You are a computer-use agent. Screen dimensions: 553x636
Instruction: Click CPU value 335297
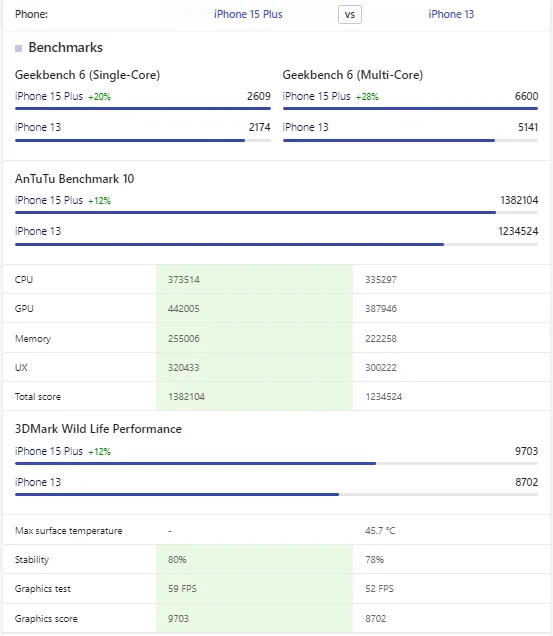tap(381, 279)
